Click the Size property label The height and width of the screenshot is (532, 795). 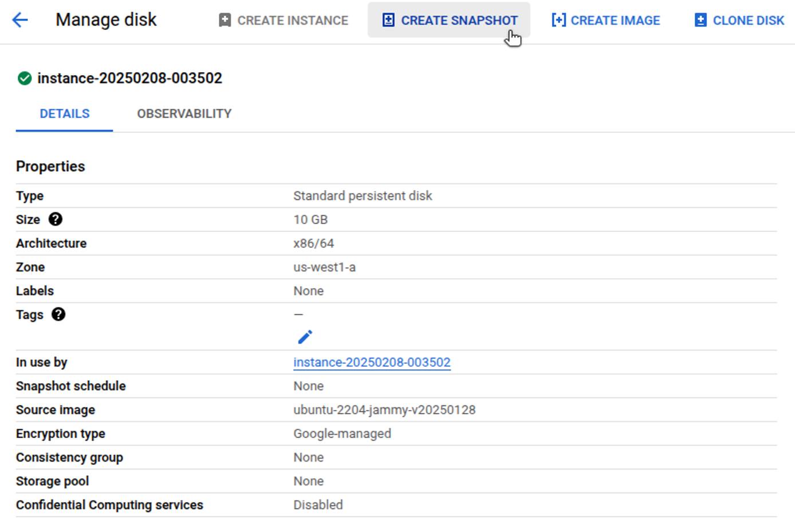pyautogui.click(x=28, y=220)
